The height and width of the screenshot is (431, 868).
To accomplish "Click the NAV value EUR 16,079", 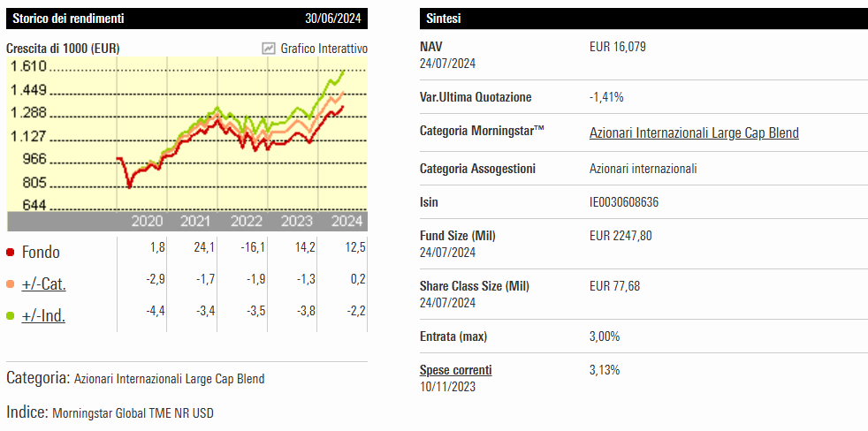I will pos(617,47).
